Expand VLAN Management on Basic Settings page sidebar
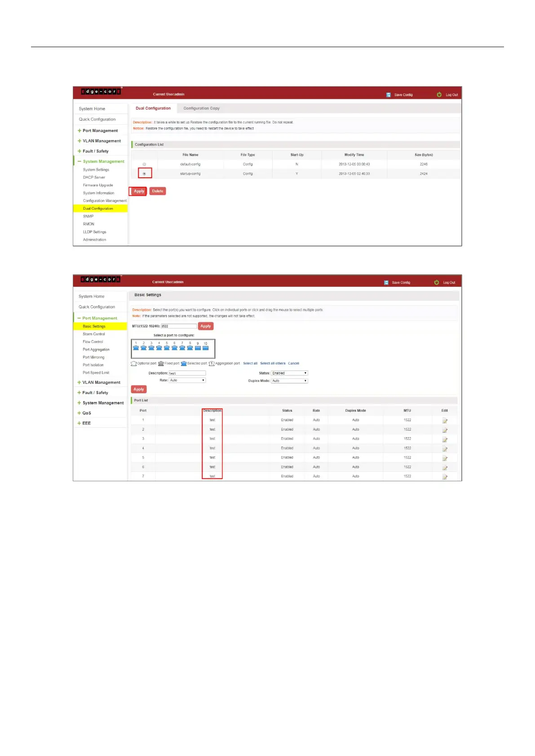This screenshot has width=535, height=756. [x=99, y=382]
